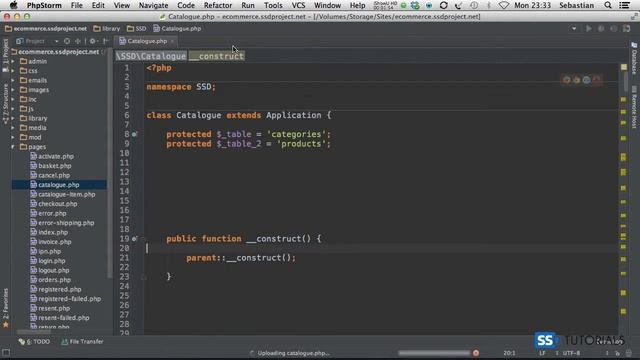Image resolution: width=640 pixels, height=360 pixels.
Task: Click the Project panel vertical scrollbar
Action: pos(109,163)
